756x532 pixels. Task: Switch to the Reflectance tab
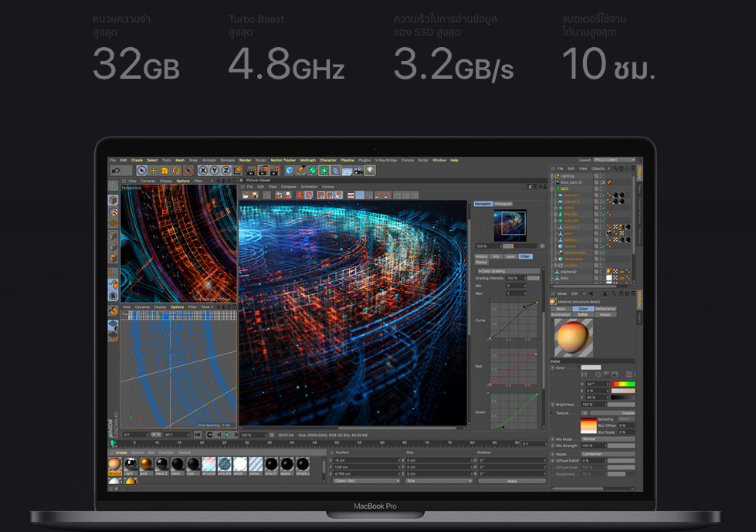(605, 309)
